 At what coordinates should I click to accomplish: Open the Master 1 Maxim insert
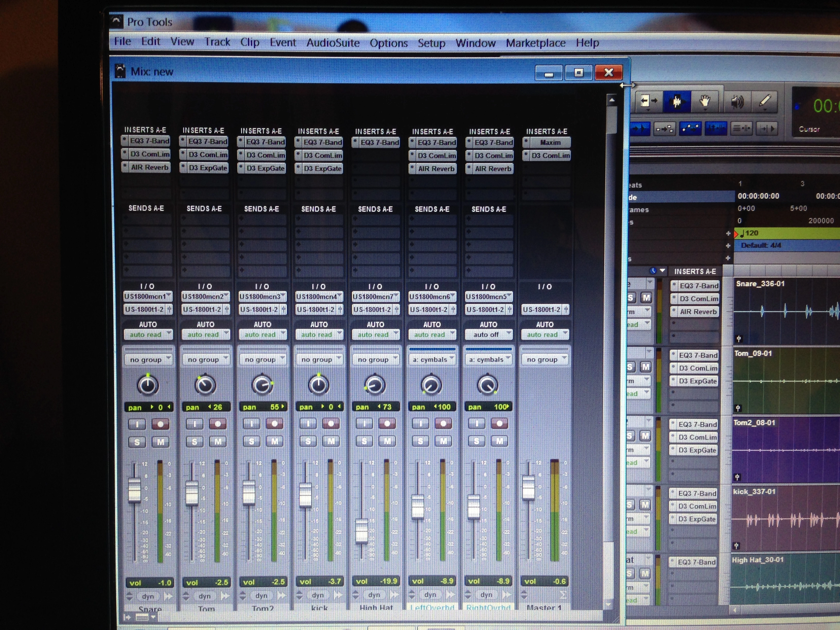[546, 142]
